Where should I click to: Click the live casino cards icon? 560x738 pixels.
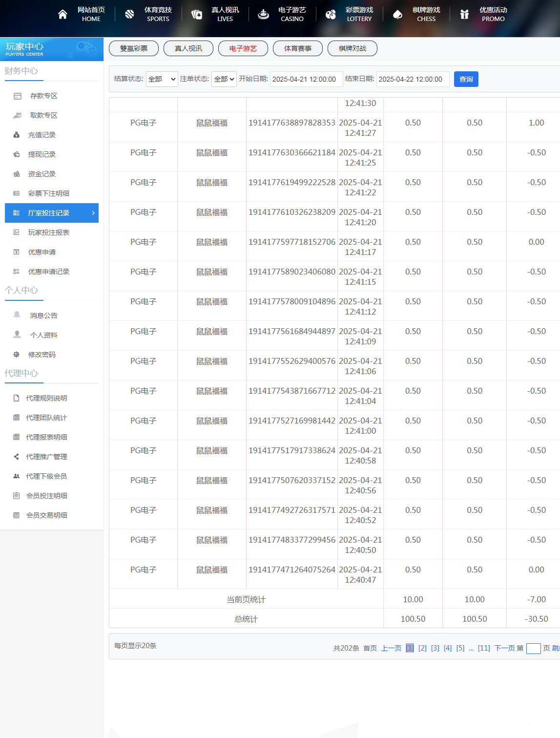[x=196, y=14]
